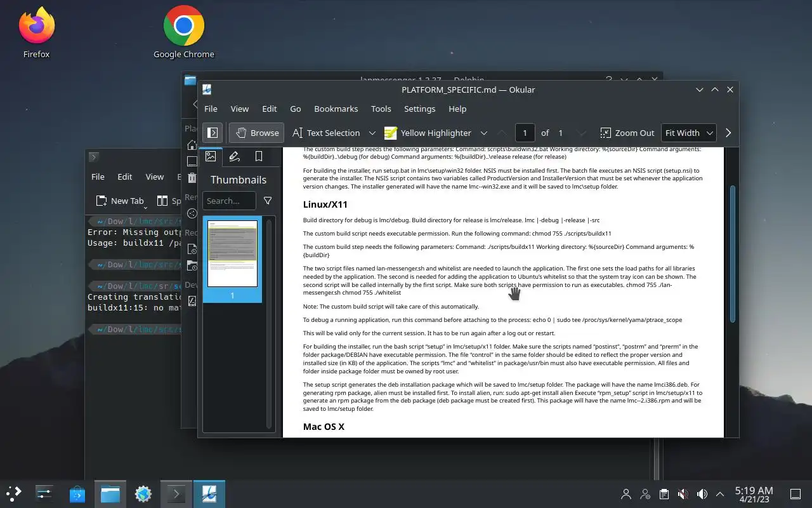Click the Linux/X11 heading text

coord(325,204)
